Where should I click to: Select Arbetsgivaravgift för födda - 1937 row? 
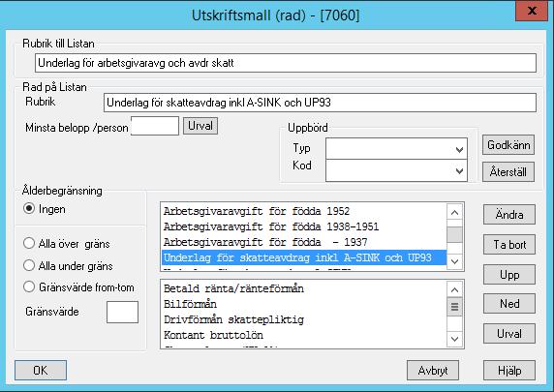coord(304,242)
